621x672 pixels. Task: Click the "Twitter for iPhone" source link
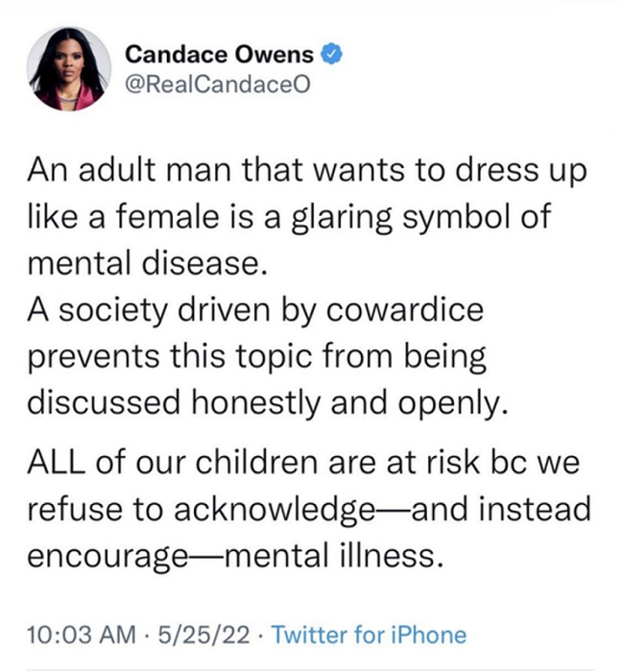[x=370, y=635]
